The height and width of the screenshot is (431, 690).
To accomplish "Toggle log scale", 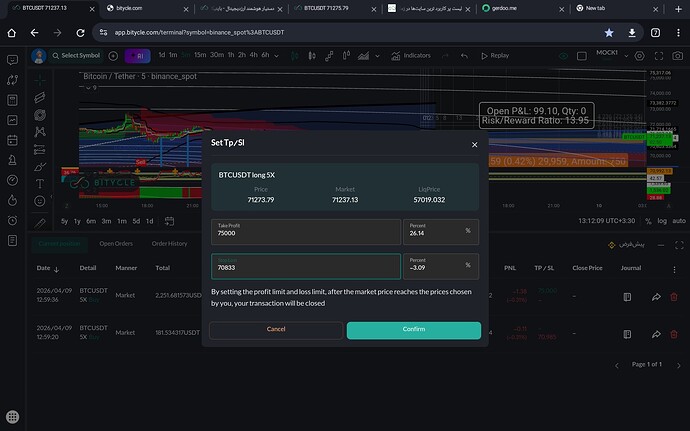I will 662,221.
